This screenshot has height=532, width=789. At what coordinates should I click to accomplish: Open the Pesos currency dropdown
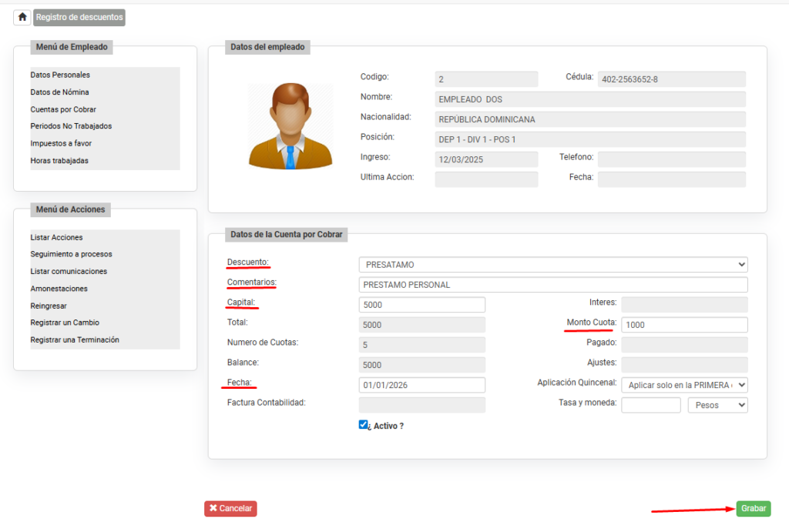coord(717,405)
